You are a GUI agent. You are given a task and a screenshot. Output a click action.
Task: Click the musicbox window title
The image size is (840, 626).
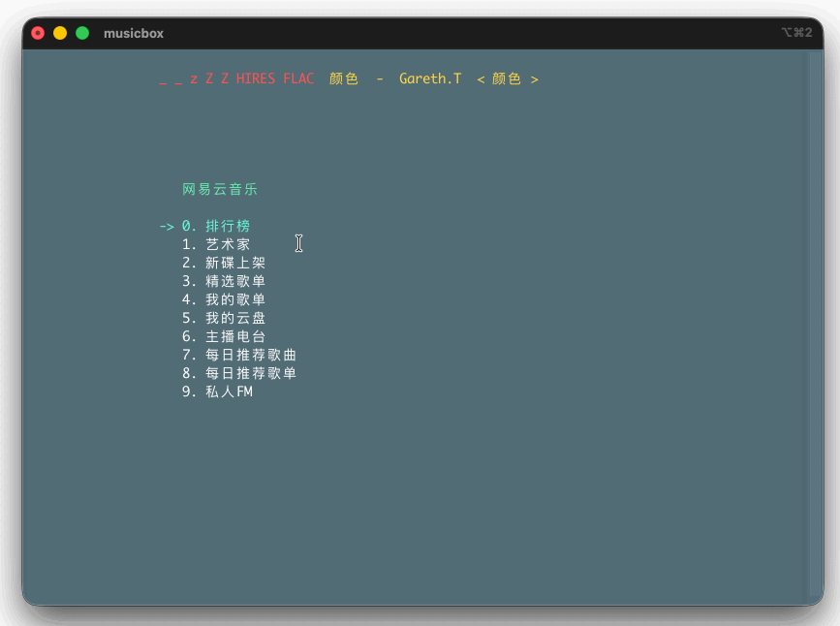(134, 33)
